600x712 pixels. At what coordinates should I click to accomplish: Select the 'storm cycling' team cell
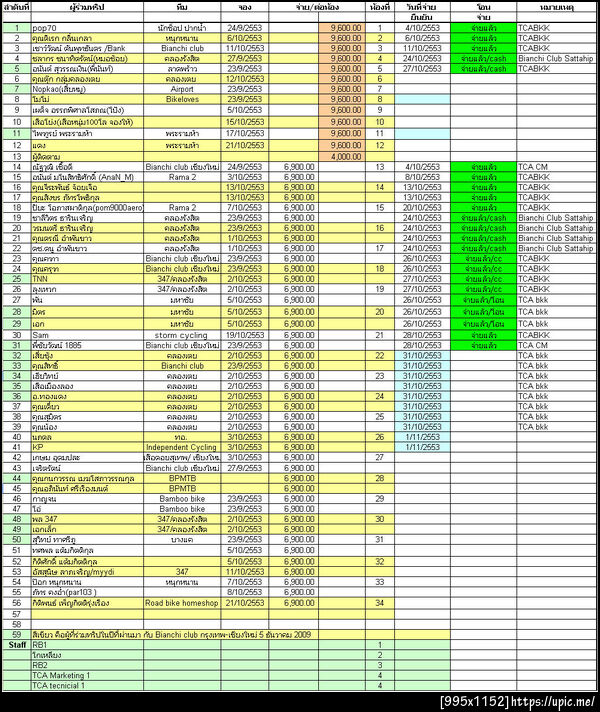(182, 335)
